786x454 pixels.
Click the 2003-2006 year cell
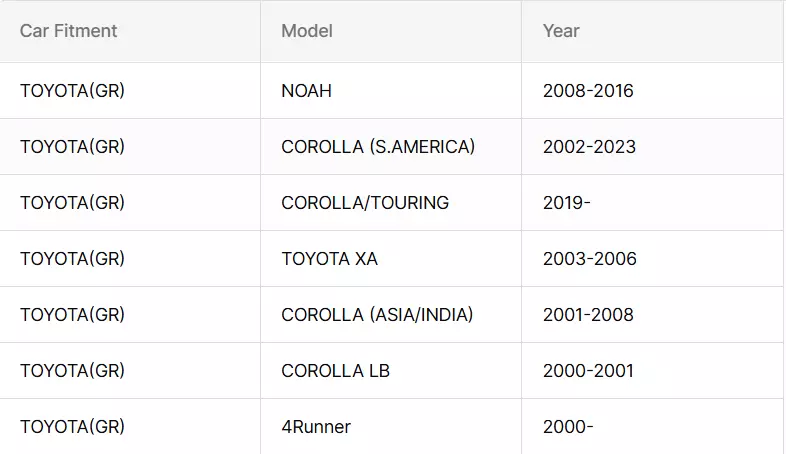[652, 259]
